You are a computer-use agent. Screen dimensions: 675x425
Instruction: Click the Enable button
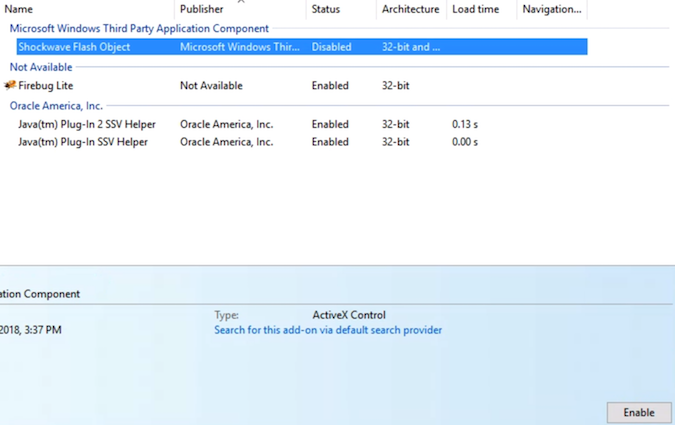pos(639,413)
